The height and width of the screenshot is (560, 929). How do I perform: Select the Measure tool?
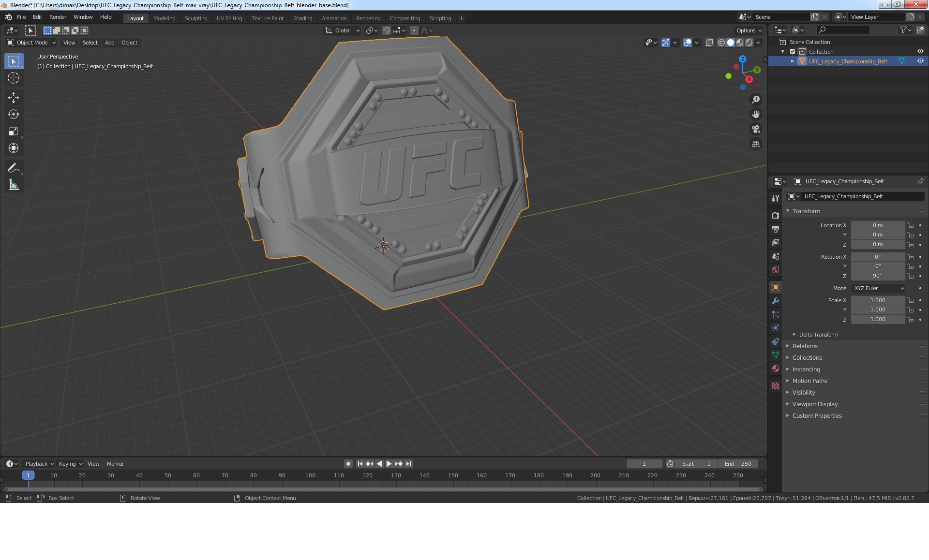14,185
